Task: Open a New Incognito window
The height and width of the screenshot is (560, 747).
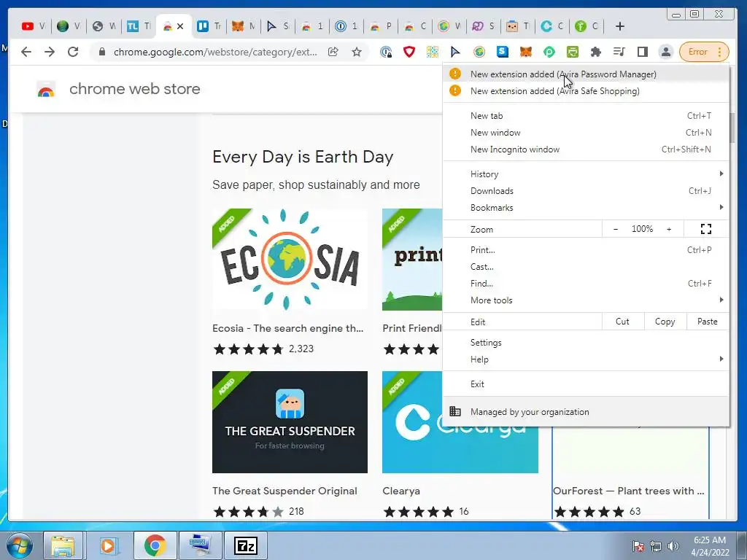Action: point(586,149)
